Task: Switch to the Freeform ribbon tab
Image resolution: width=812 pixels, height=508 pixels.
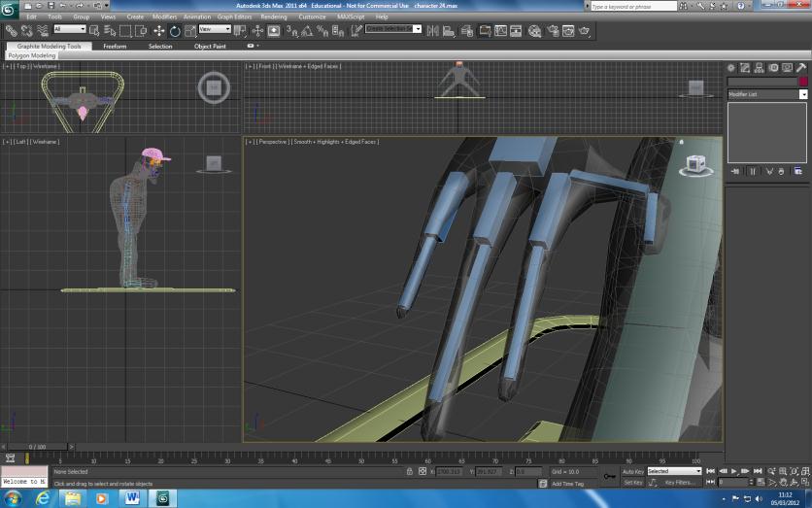Action: tap(115, 46)
